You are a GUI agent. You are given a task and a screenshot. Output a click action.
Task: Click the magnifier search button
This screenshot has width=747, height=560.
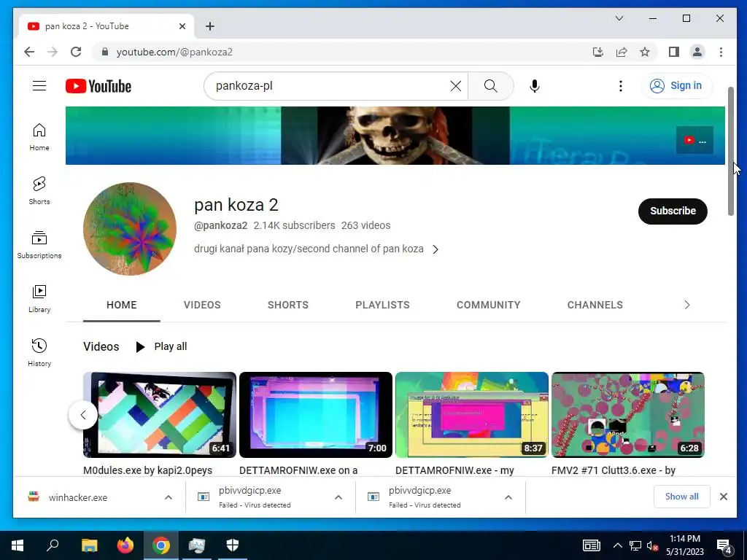[x=491, y=86]
